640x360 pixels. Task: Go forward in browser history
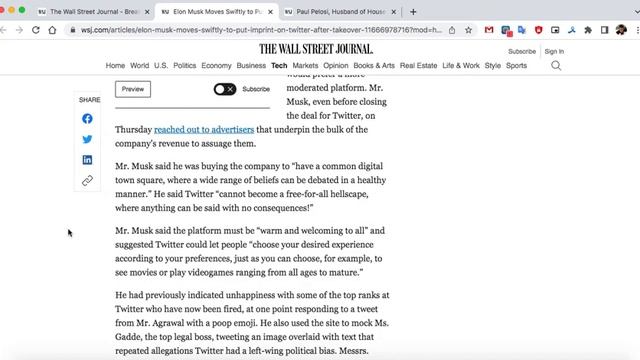click(19, 30)
